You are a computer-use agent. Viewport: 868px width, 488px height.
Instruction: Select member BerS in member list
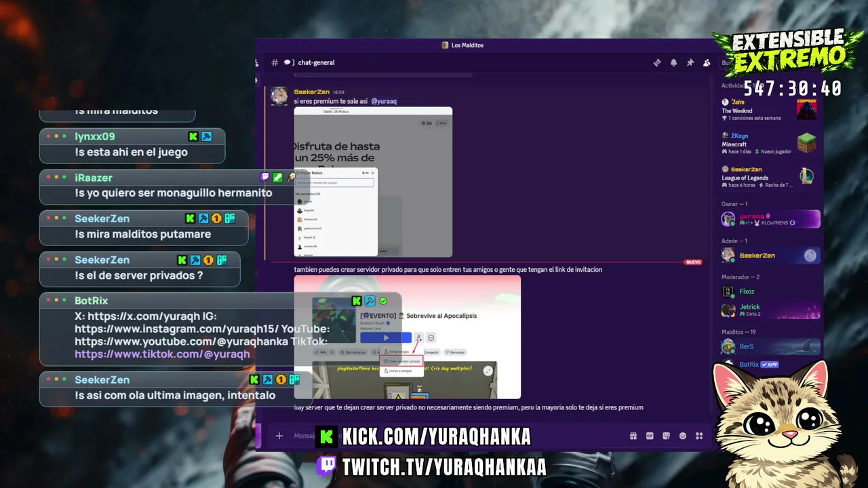pyautogui.click(x=770, y=346)
